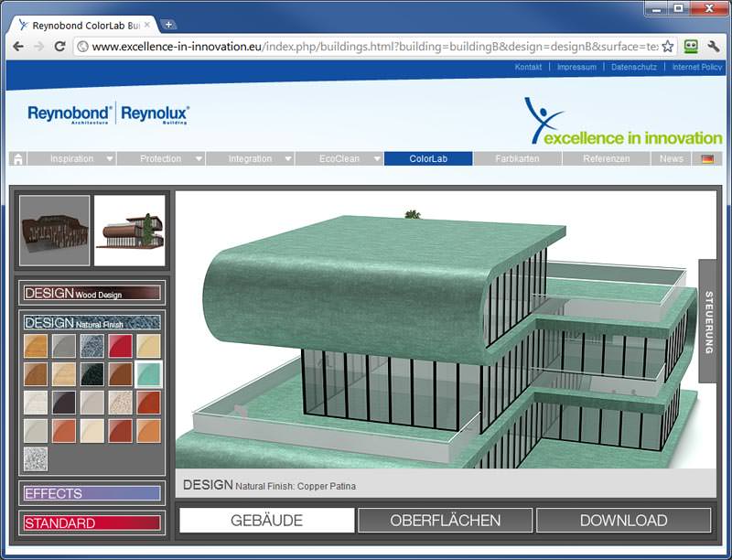Screen dimensions: 732x560
Task: Open the Protection menu item
Action: (161, 158)
